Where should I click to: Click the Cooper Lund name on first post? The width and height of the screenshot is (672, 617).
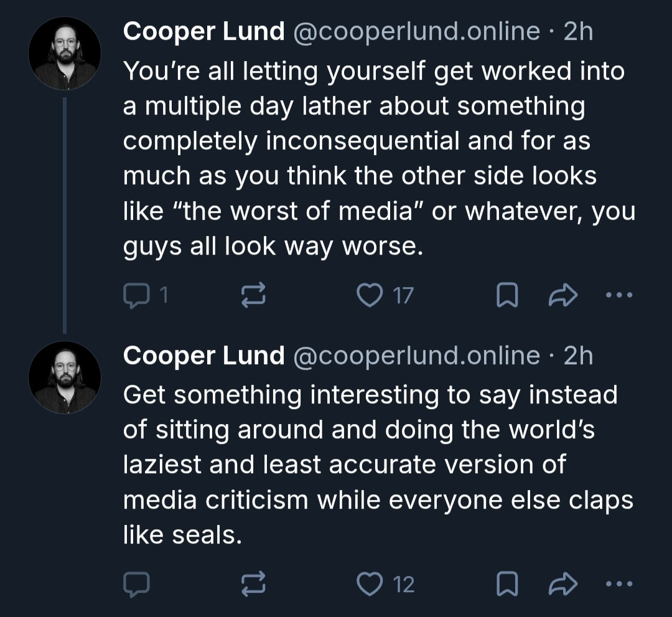click(203, 31)
